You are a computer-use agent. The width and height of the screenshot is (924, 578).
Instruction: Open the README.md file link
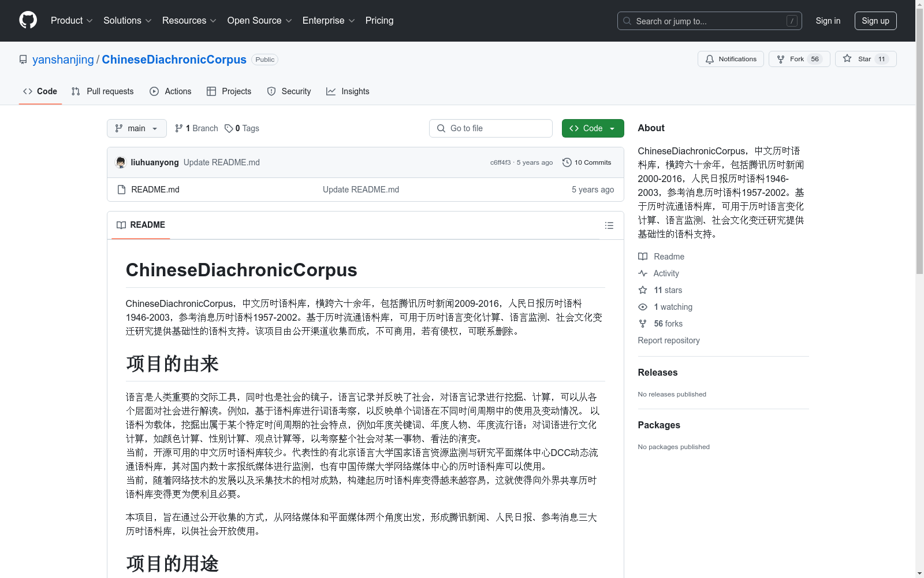coord(155,190)
